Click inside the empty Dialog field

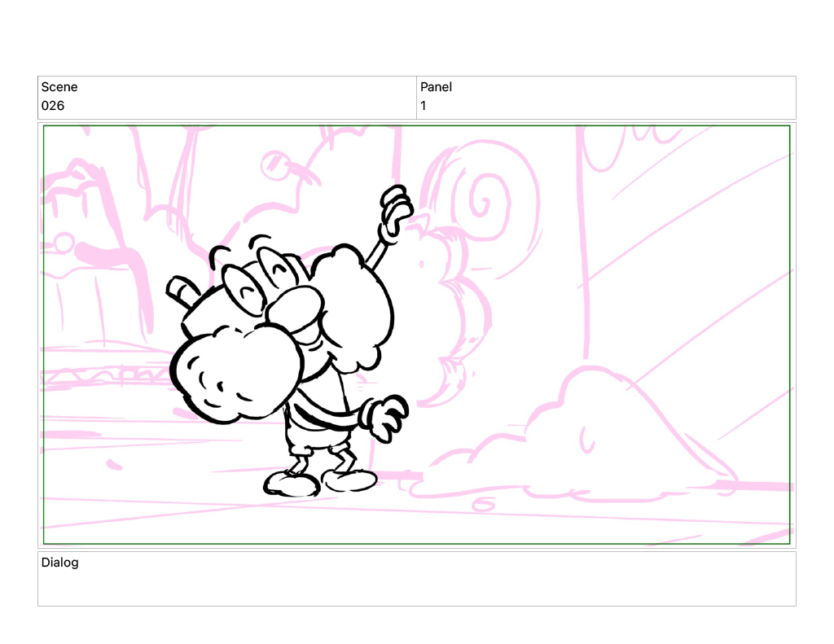(416, 586)
